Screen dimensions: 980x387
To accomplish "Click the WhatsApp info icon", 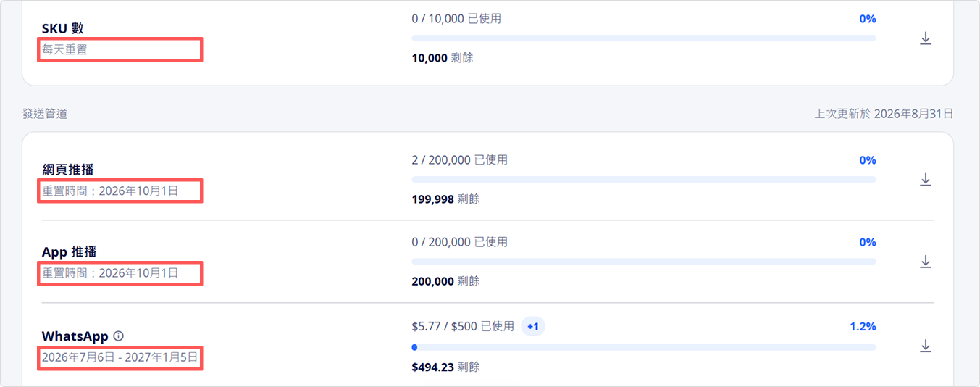I will 119,336.
